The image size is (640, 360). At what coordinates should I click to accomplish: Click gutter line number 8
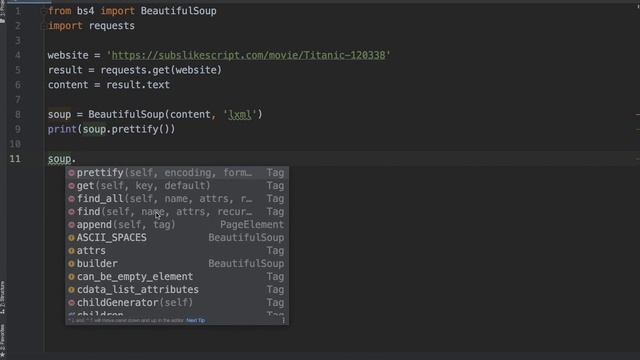(18, 114)
